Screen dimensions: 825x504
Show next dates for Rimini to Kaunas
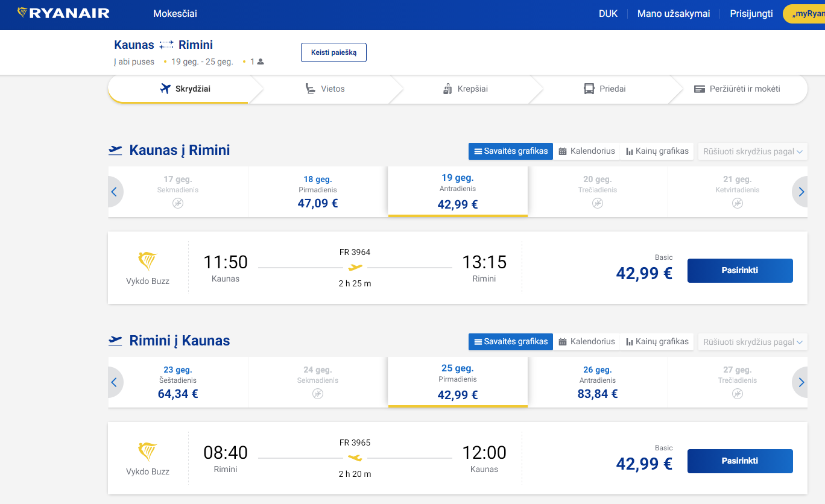point(800,382)
